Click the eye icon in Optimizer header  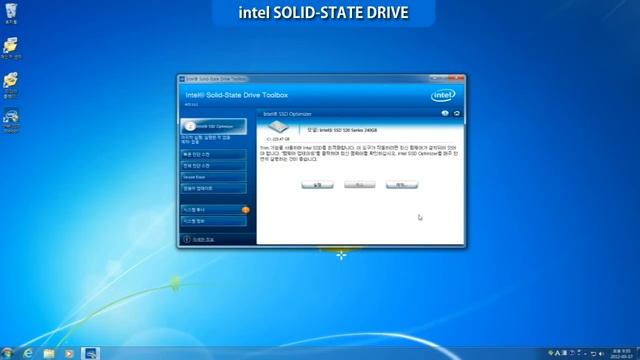click(445, 113)
